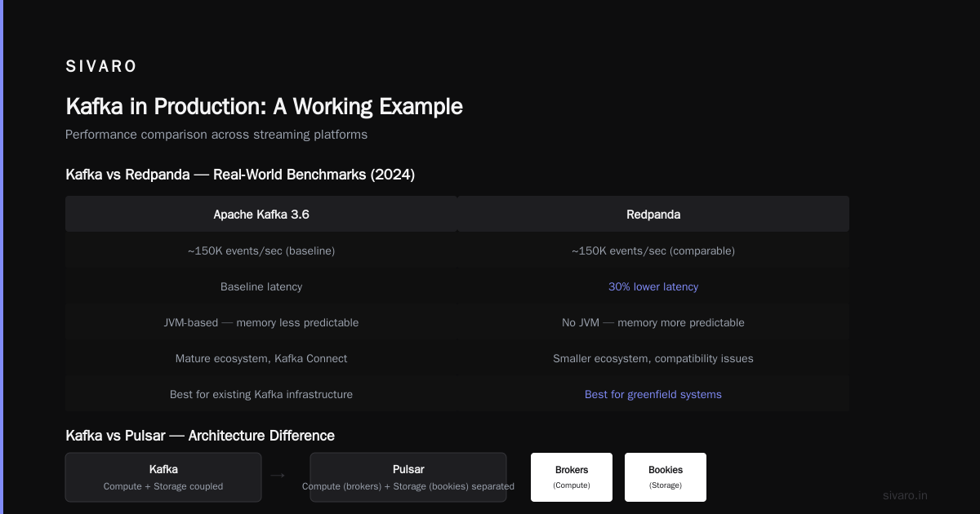Click the 'Apache Kafka 3.6' column header
Screen dimensions: 980x514
click(261, 215)
